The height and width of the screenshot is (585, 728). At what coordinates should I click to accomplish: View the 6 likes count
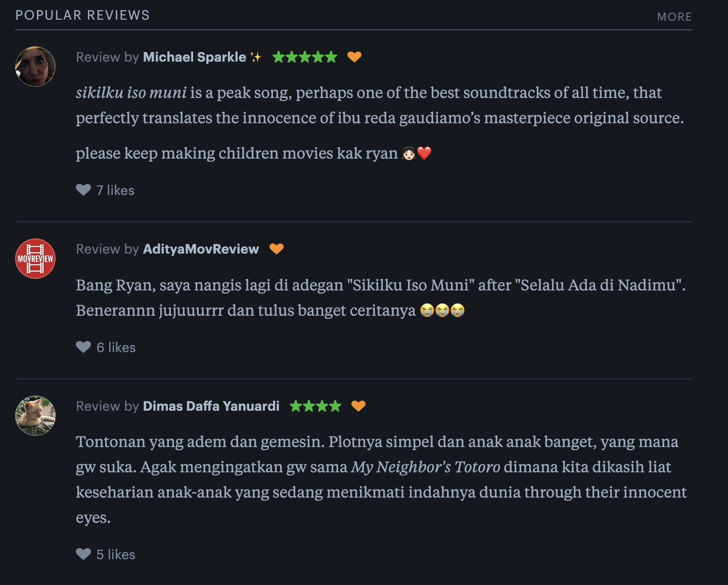point(116,348)
